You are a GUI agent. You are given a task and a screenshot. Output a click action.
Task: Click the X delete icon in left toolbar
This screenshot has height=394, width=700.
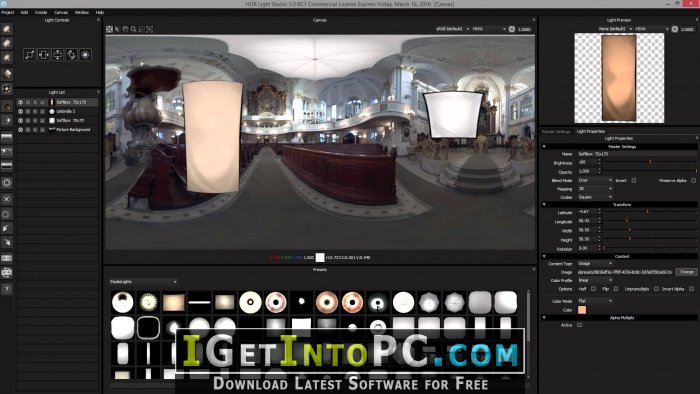tap(7, 199)
